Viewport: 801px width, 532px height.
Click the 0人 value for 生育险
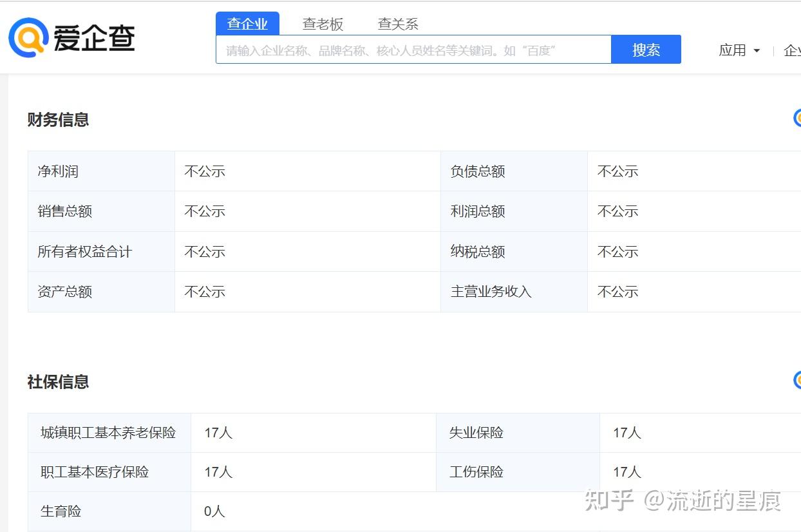click(214, 511)
